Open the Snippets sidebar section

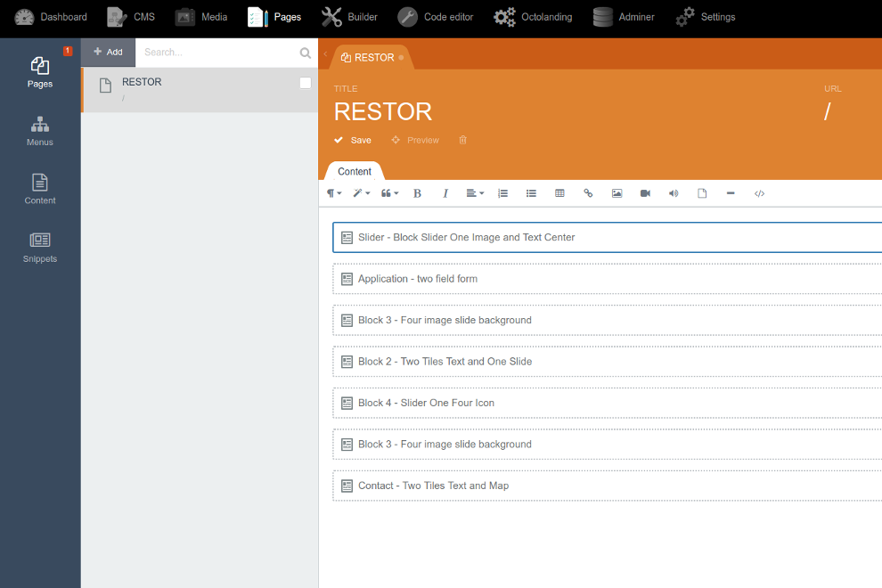(40, 248)
